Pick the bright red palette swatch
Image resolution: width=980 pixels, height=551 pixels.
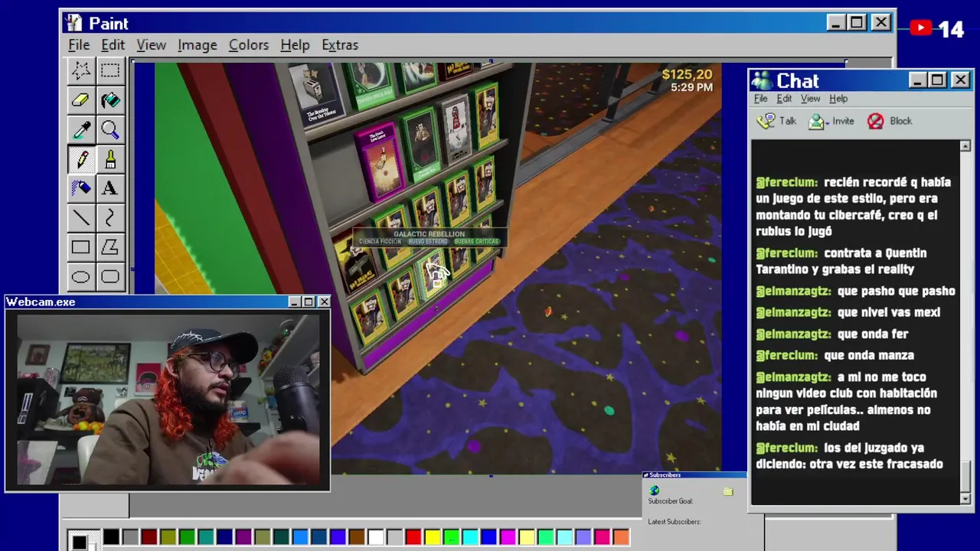(413, 537)
